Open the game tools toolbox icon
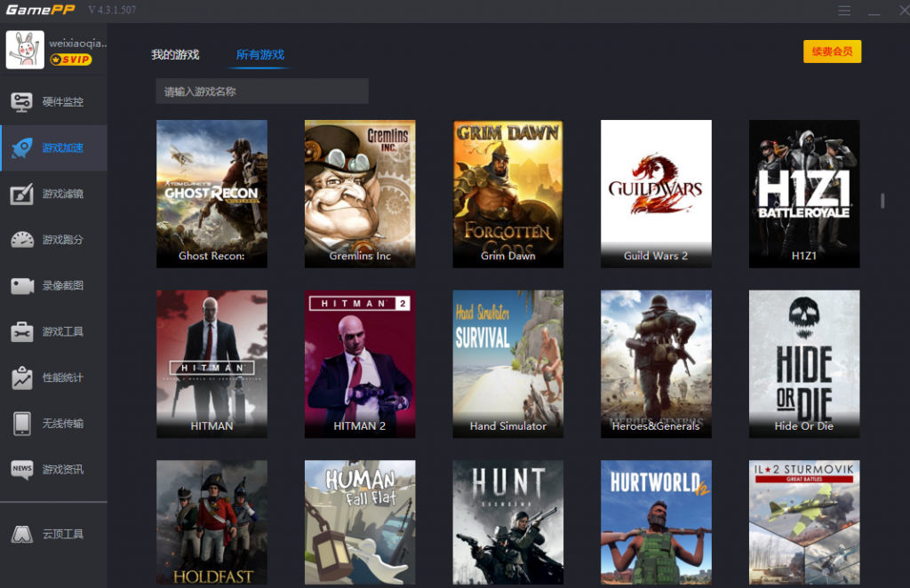The image size is (910, 588). click(22, 331)
